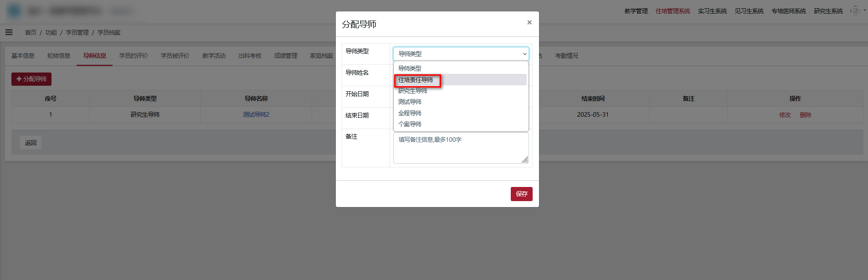Click the 备注 column header in table
This screenshot has width=868, height=280.
[x=688, y=99]
